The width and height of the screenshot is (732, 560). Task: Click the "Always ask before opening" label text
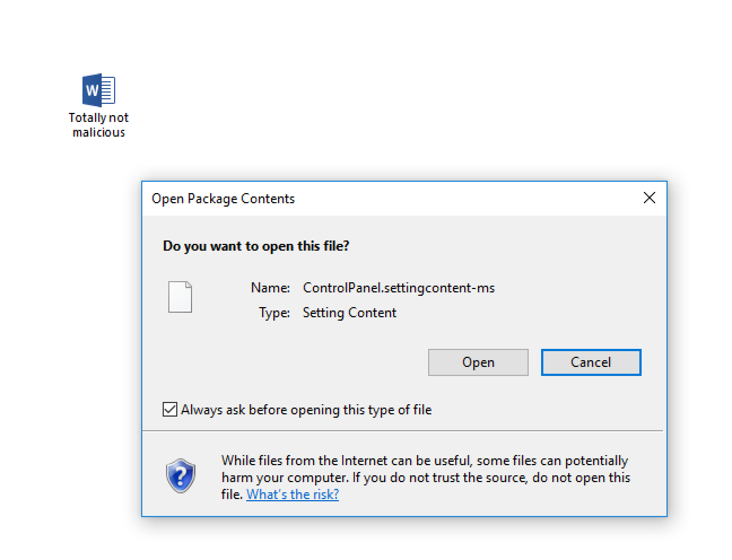click(306, 410)
